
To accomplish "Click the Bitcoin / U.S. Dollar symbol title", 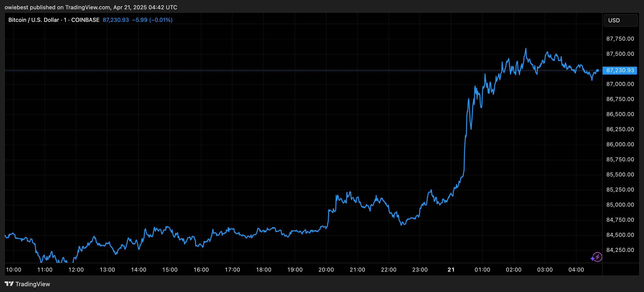I will 33,20.
